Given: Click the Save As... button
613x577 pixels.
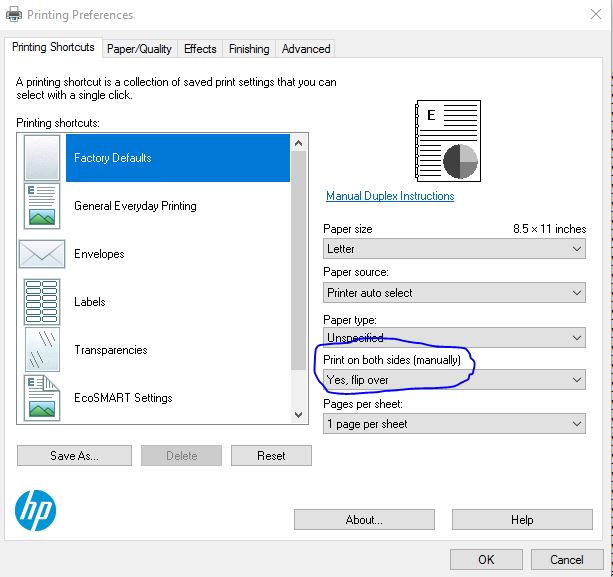Looking at the screenshot, I should click(x=74, y=455).
